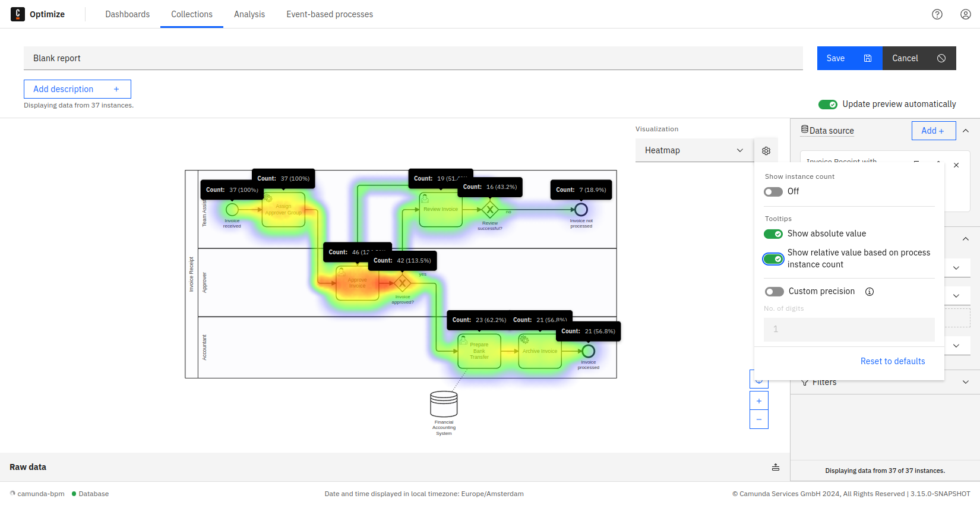Open the user profile icon
The width and height of the screenshot is (980, 505).
click(x=966, y=14)
